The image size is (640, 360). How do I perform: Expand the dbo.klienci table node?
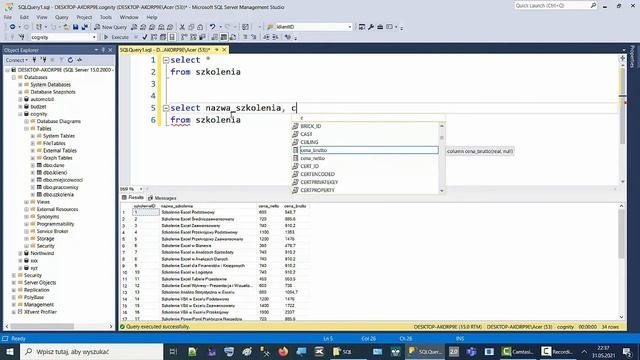click(x=33, y=173)
